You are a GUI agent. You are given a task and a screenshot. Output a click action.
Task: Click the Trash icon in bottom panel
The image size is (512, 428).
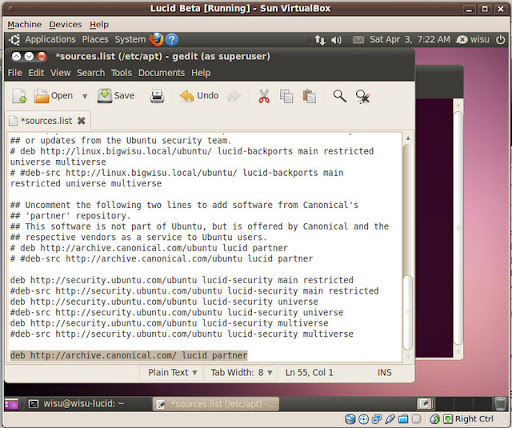pos(500,404)
